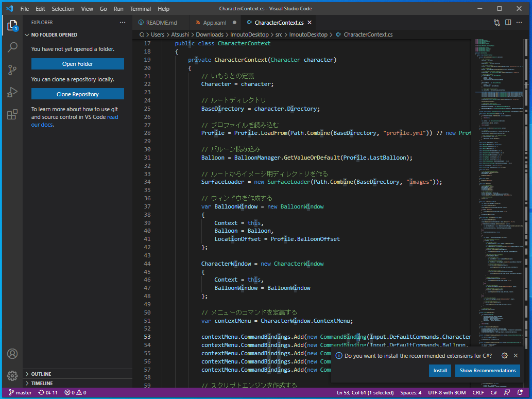Screen dimensions: 532x399
Task: Open the Explorer view in activity bar
Action: pos(12,25)
